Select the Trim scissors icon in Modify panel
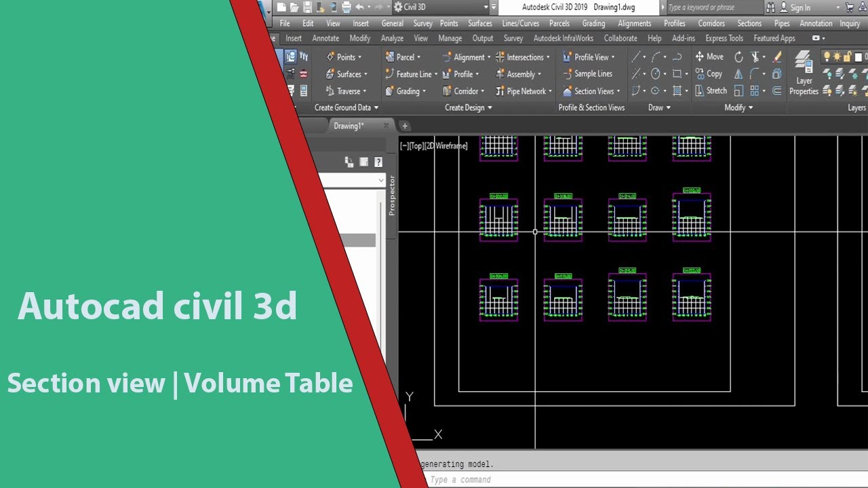The image size is (868, 488). 755,57
